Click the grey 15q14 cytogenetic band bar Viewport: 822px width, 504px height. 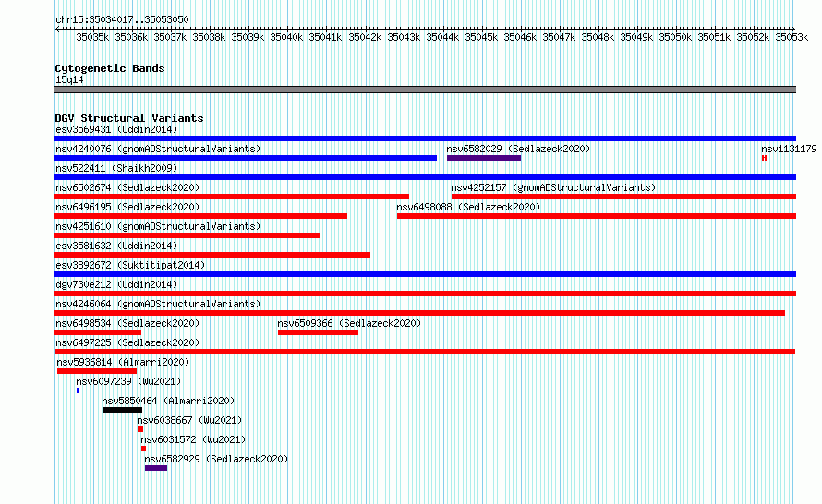point(425,90)
